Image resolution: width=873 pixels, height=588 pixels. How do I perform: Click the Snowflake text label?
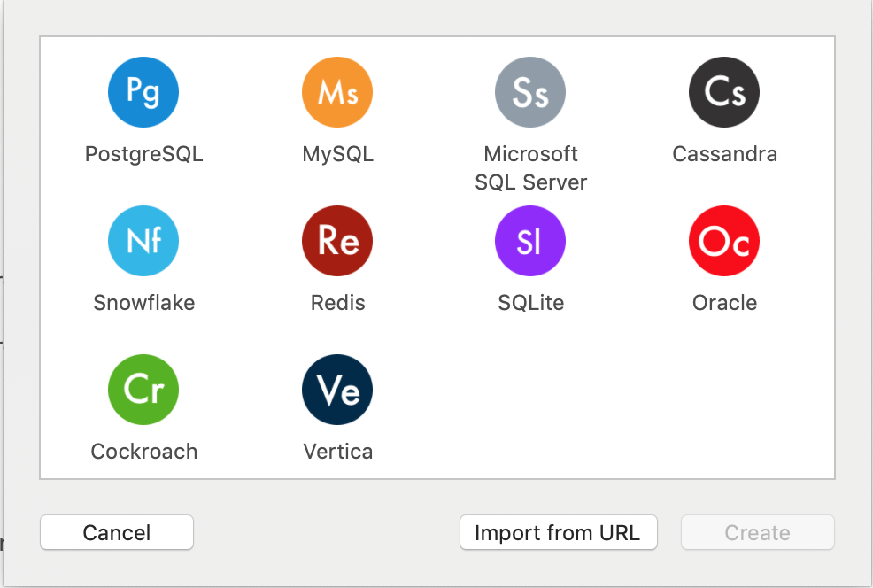click(143, 303)
